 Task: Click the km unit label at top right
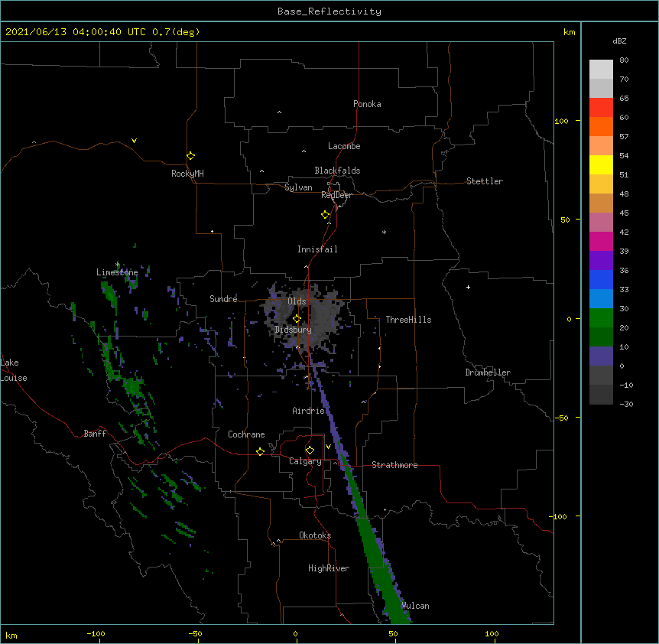point(570,32)
